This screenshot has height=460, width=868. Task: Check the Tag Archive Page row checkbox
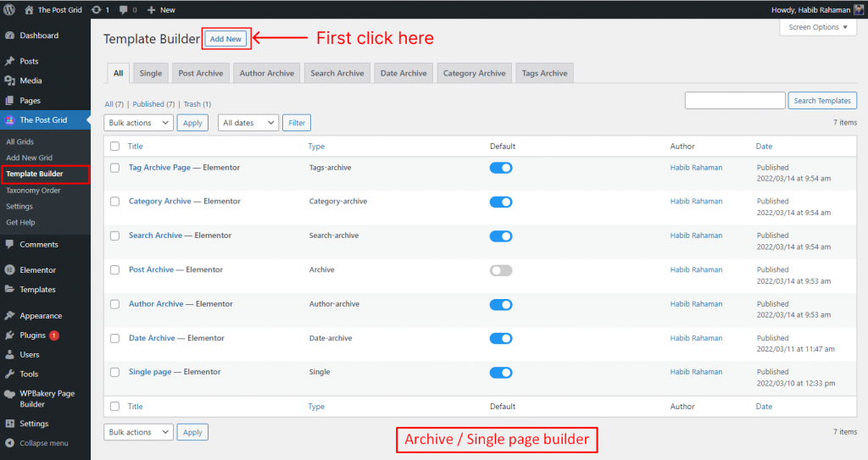click(114, 168)
